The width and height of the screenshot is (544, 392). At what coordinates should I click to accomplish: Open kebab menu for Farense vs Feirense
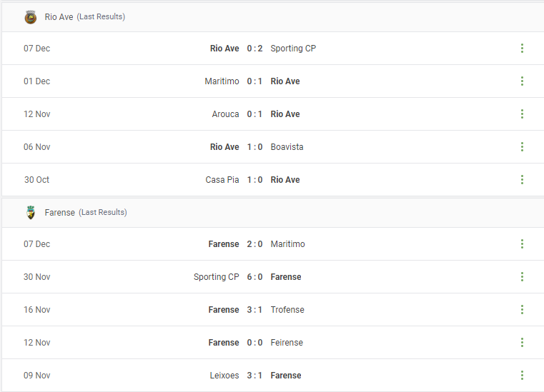[x=522, y=343]
